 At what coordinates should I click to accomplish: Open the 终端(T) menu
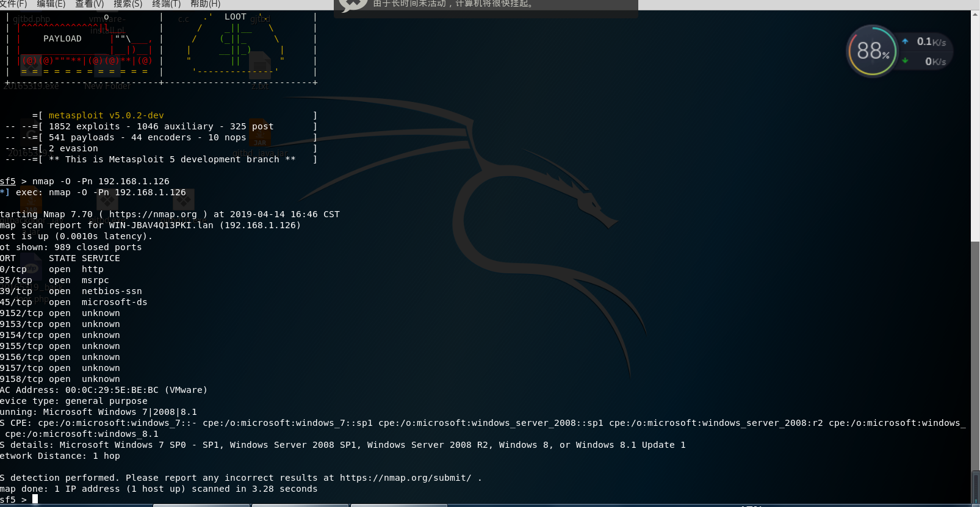tap(167, 4)
